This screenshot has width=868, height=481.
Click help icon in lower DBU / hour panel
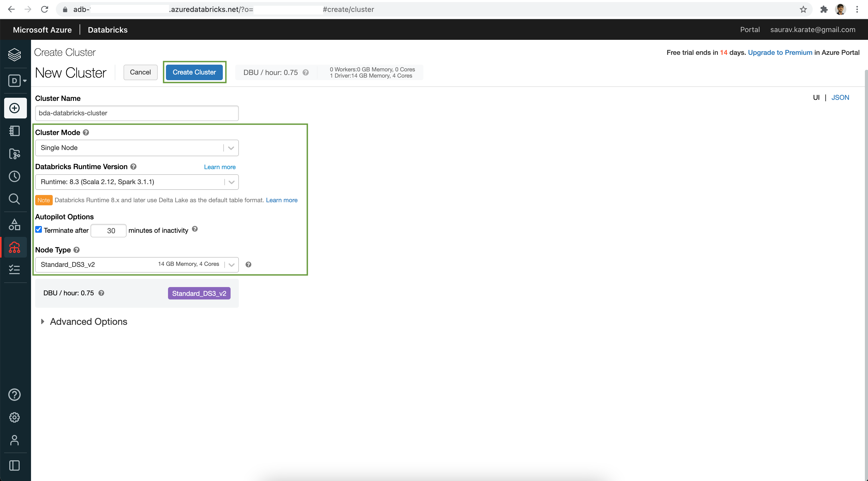click(101, 293)
